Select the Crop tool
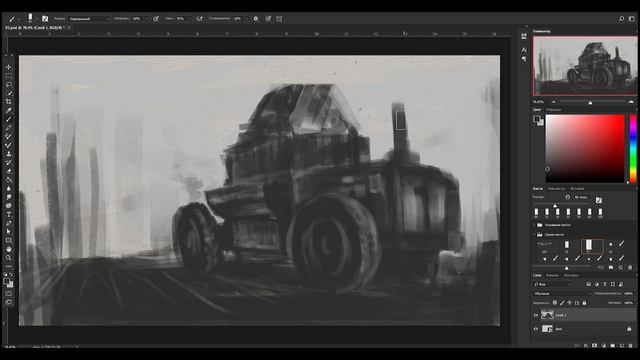640x360 pixels. click(9, 102)
